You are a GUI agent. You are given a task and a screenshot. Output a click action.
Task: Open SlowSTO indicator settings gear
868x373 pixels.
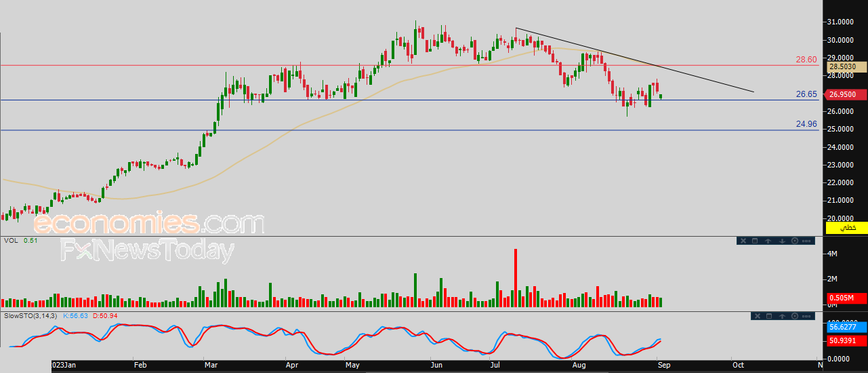pyautogui.click(x=794, y=316)
